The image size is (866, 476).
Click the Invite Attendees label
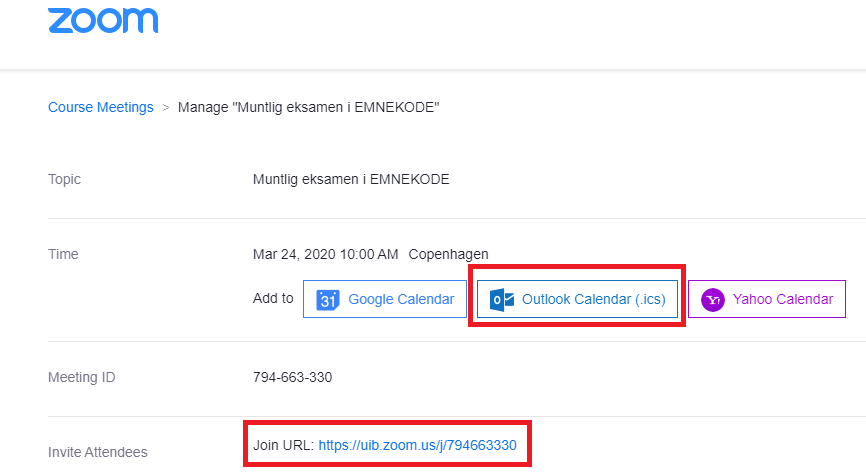coord(98,452)
